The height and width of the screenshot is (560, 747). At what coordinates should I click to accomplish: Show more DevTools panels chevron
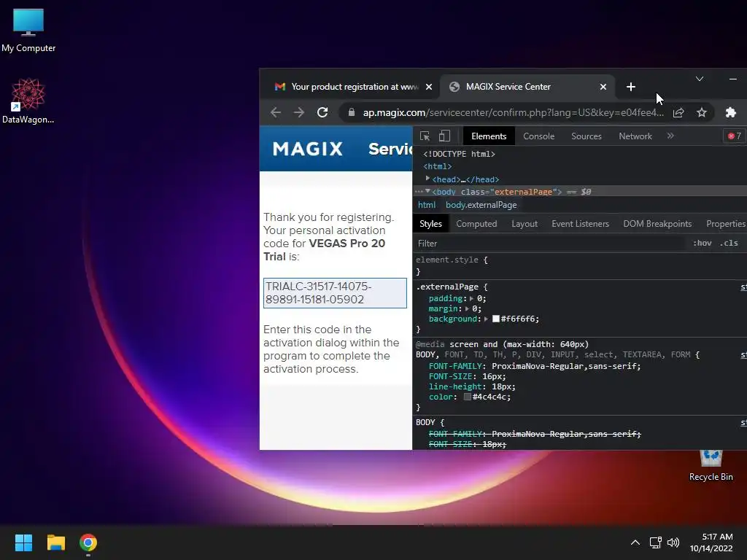(671, 136)
